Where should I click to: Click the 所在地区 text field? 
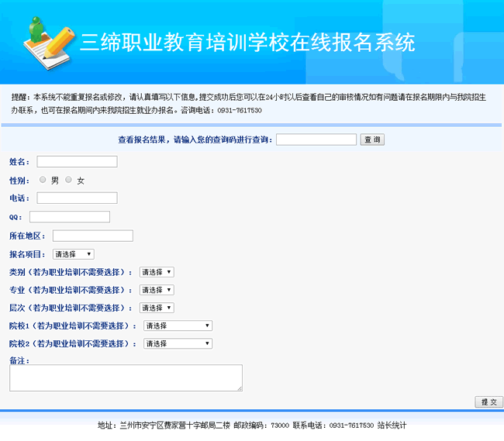point(93,236)
